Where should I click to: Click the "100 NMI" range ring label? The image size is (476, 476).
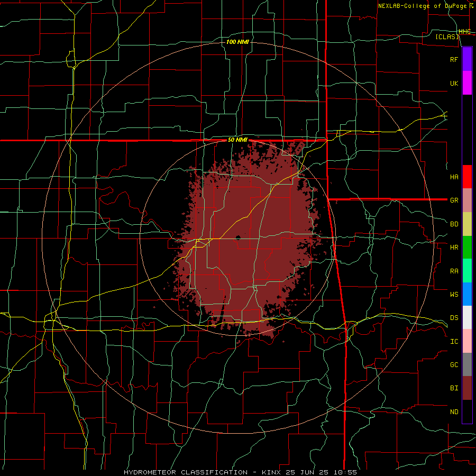click(x=237, y=42)
